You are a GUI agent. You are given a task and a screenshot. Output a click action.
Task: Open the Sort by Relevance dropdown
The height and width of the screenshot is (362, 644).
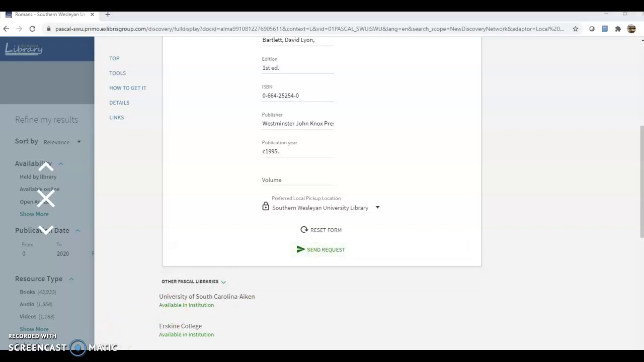click(62, 142)
